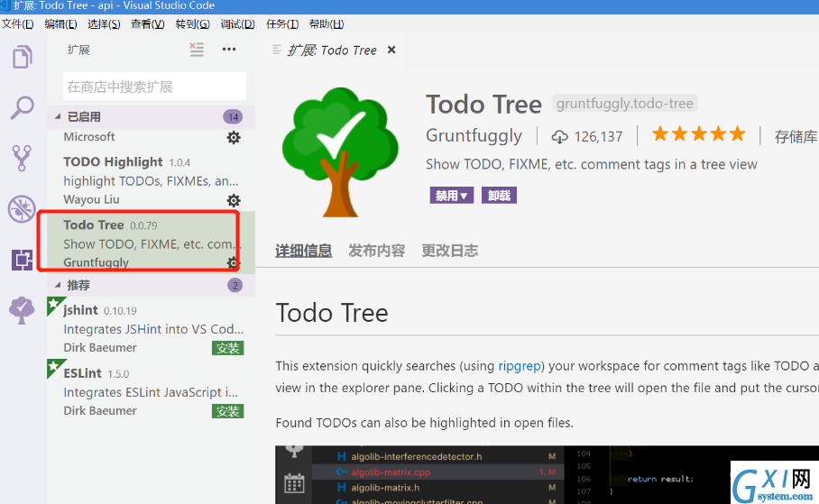This screenshot has height=504, width=819.
Task: Click the five-star rating
Action: (x=699, y=134)
